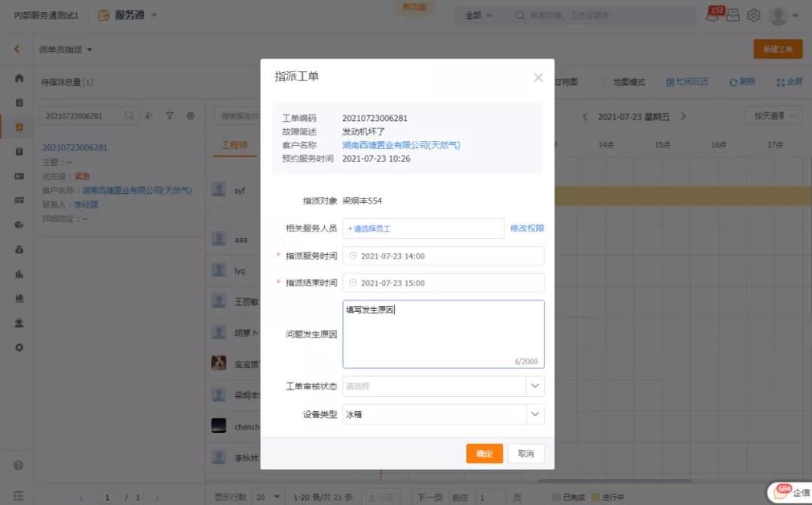
Task: Click engineer aaa's avatar
Action: pyautogui.click(x=219, y=238)
